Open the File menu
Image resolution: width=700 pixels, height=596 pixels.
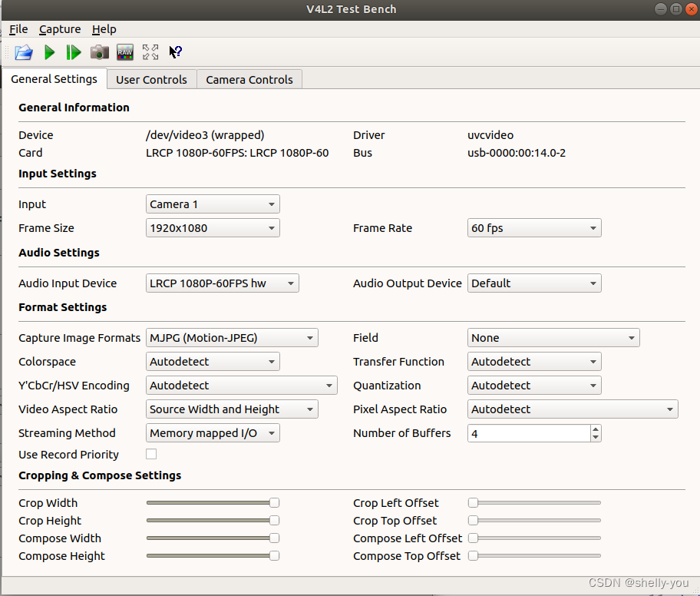pyautogui.click(x=18, y=29)
